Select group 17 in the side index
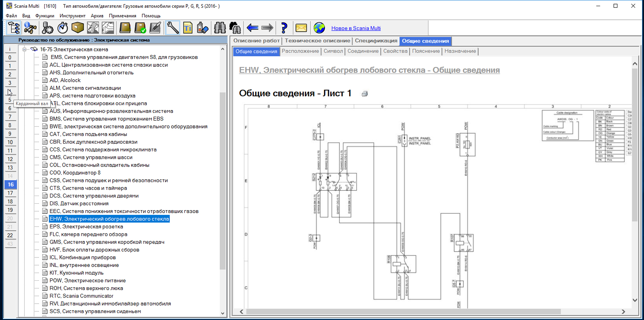The image size is (644, 320). pyautogui.click(x=10, y=193)
